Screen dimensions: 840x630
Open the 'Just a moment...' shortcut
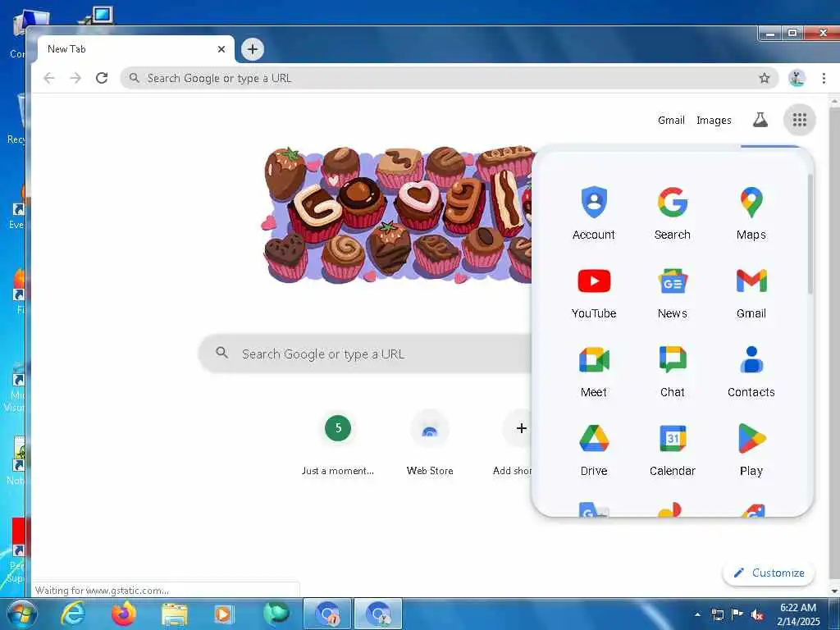pos(338,442)
